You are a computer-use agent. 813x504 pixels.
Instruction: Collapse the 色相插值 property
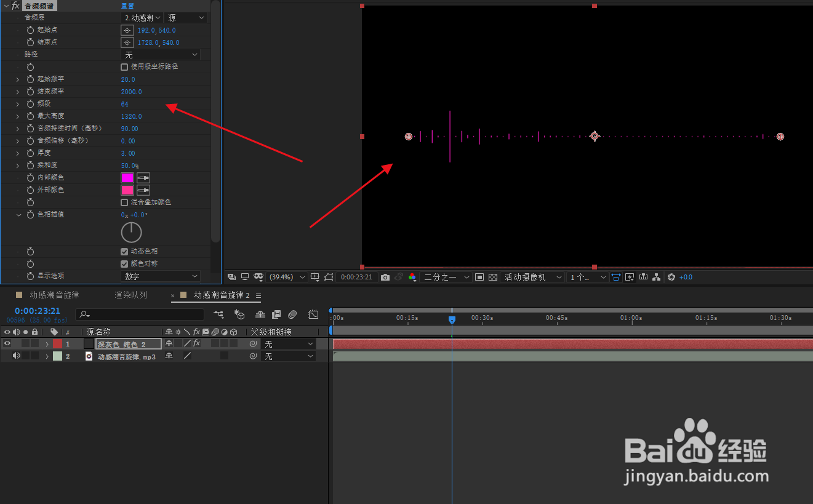tap(18, 215)
